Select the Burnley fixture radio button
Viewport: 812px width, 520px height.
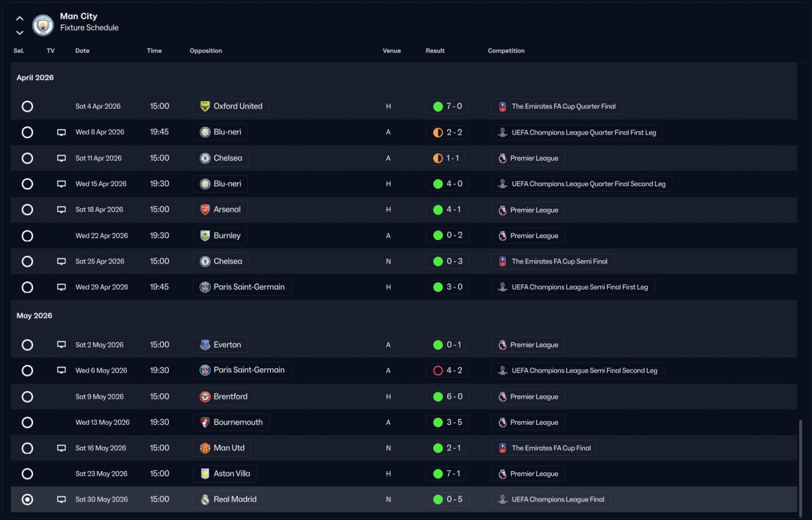pos(27,236)
